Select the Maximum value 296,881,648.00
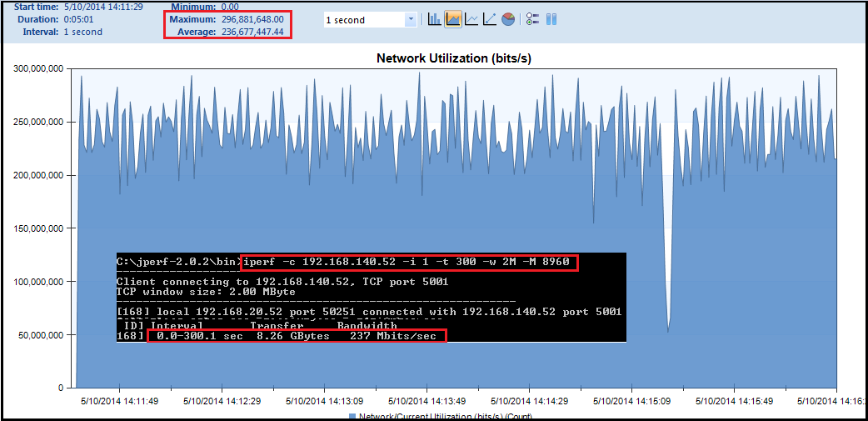 252,18
